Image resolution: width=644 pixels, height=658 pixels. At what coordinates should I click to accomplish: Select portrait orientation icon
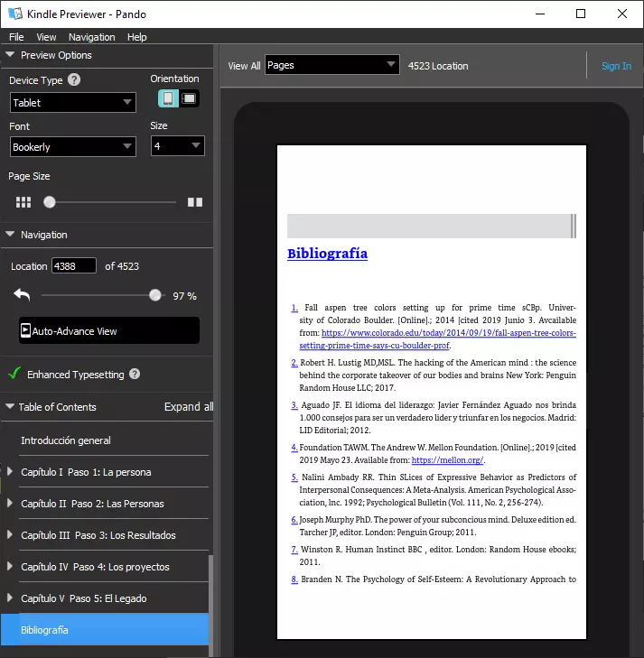pos(168,98)
